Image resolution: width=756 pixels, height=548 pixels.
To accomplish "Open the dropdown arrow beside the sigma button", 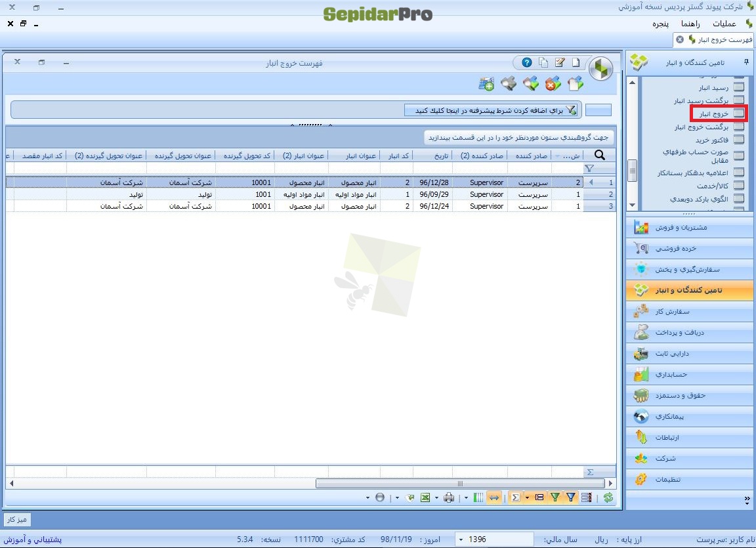I will tap(527, 498).
